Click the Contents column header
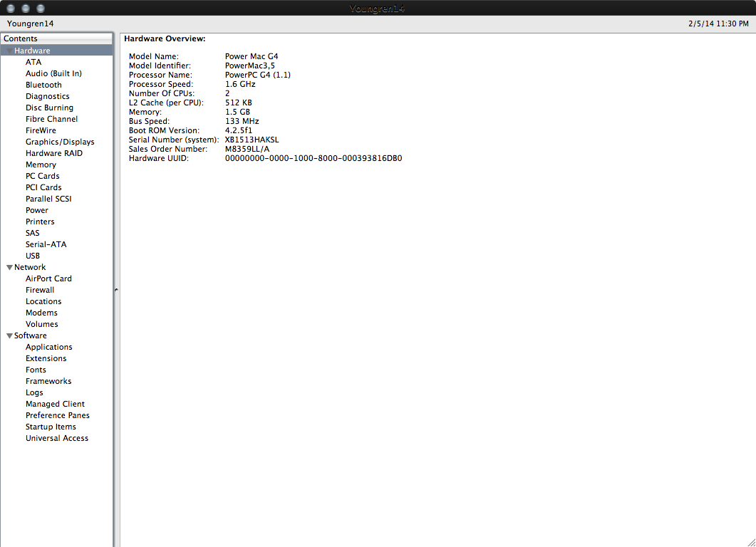Image resolution: width=756 pixels, height=547 pixels. pos(57,38)
